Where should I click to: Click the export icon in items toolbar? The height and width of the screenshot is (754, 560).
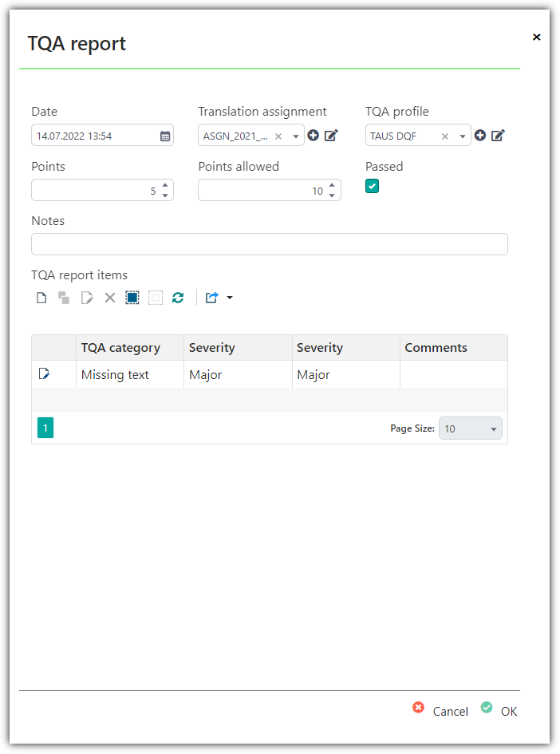(x=212, y=298)
